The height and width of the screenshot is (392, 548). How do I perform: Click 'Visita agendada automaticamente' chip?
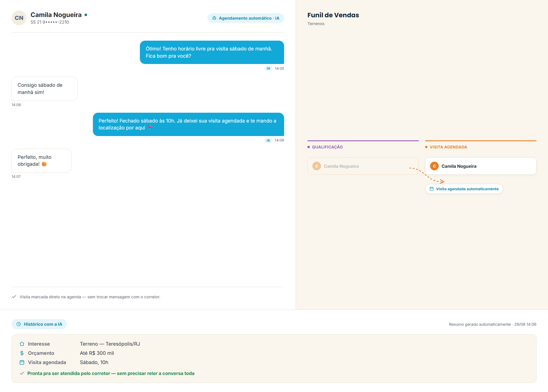[x=464, y=189]
